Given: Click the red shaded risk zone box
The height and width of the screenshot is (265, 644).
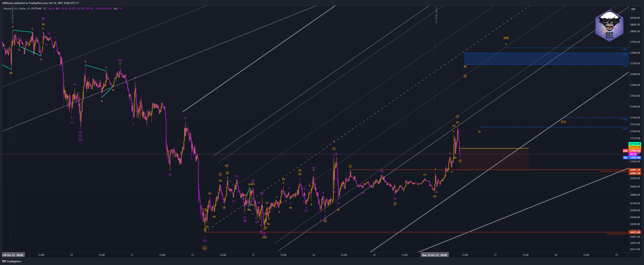Looking at the screenshot, I should point(494,159).
